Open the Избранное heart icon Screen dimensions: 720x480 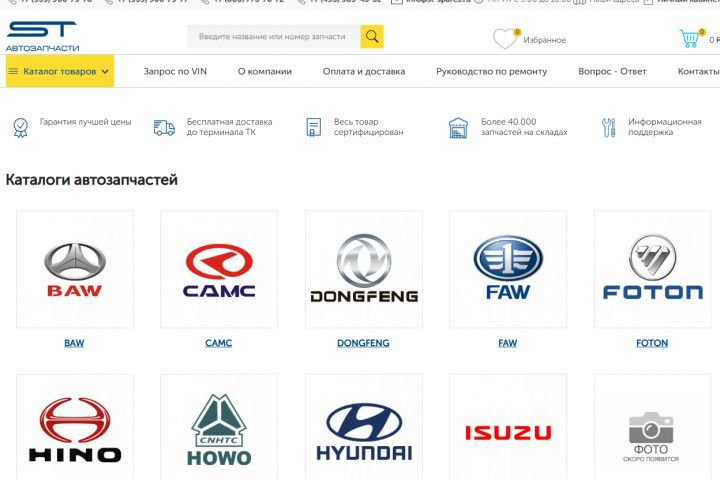(x=506, y=39)
